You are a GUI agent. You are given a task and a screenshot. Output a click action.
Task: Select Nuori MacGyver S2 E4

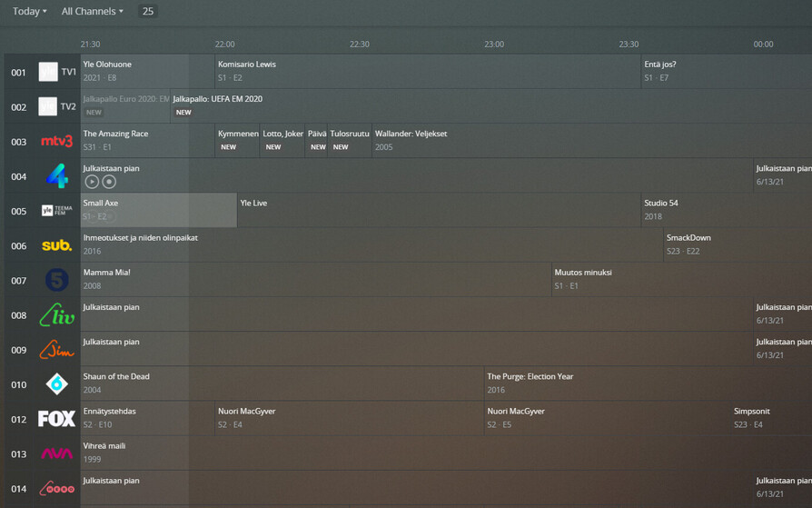click(x=350, y=419)
